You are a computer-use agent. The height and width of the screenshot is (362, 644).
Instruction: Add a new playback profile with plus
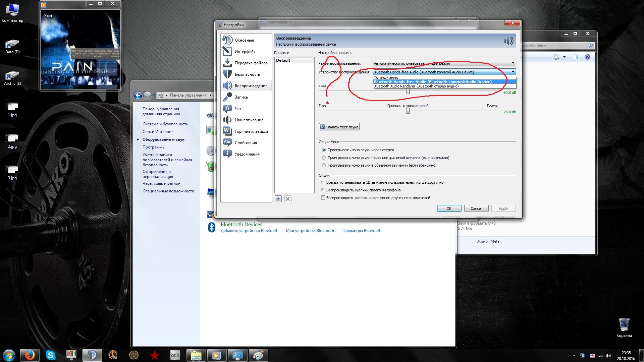pyautogui.click(x=278, y=199)
